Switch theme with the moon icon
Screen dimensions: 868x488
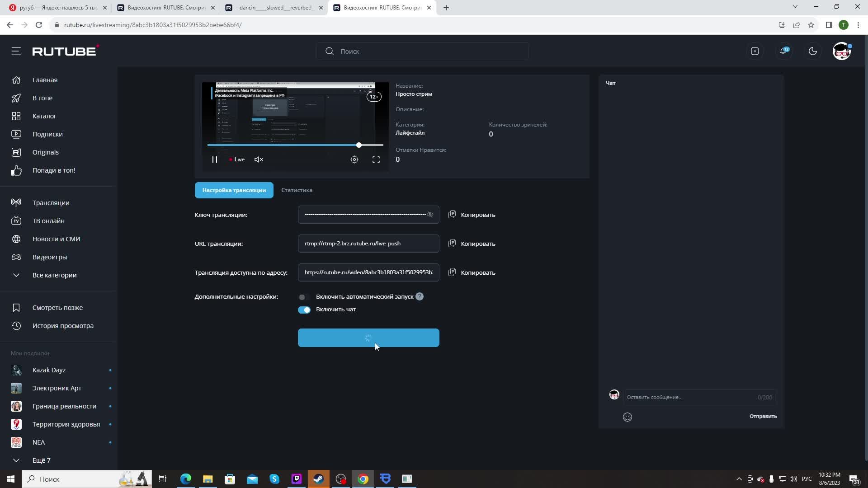click(x=812, y=51)
